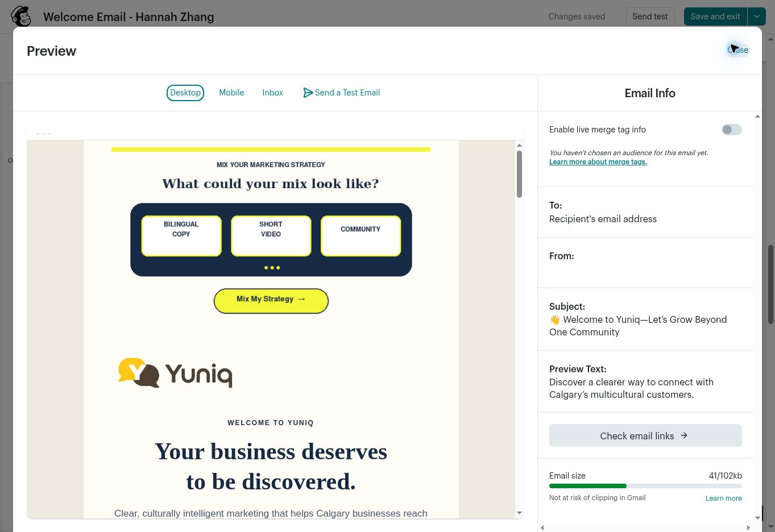The image size is (775, 532).
Task: Click the preview text 'Discover a clearer way'
Action: point(631,388)
